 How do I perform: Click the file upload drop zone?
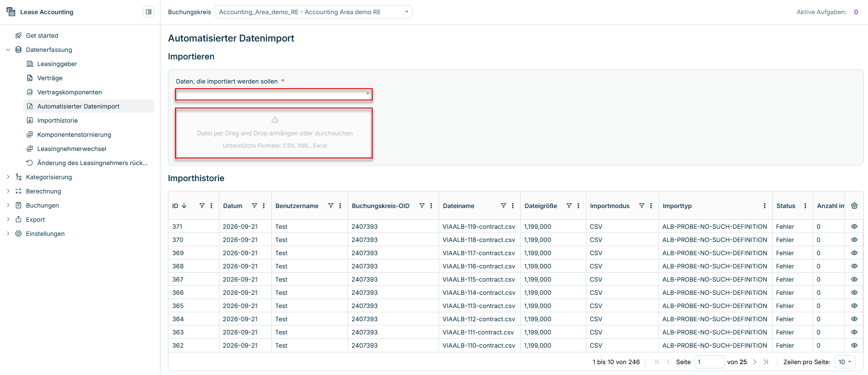274,133
